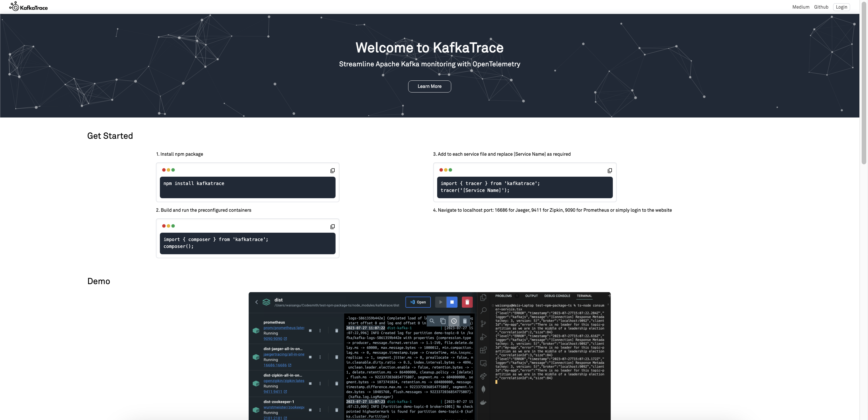
Task: Click "2. Build and run the preconfigured containers"
Action: tap(204, 210)
